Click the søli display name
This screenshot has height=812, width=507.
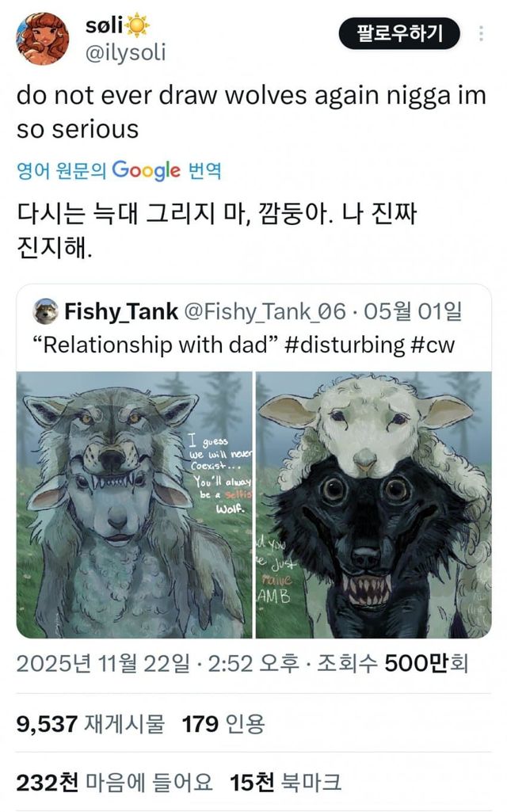[x=104, y=25]
